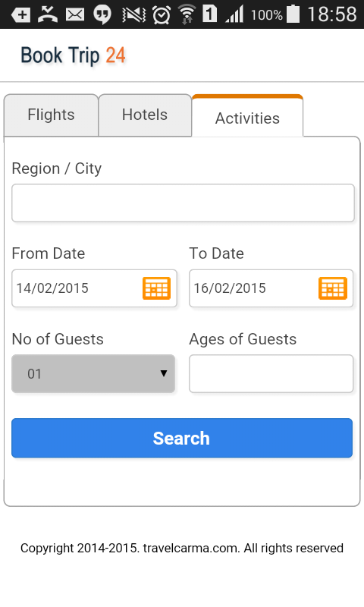Click the Ages of Guests text field
Viewport: 364px width, 607px height.
271,373
